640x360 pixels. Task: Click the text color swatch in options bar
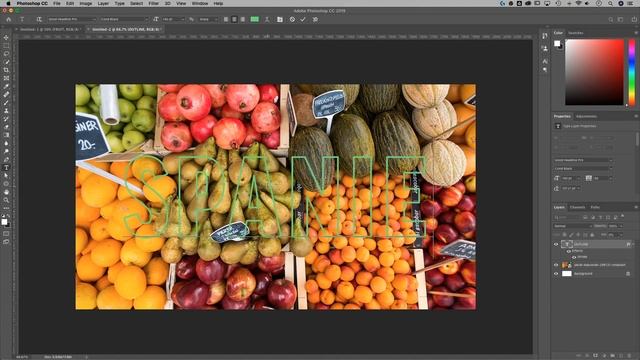click(x=254, y=19)
